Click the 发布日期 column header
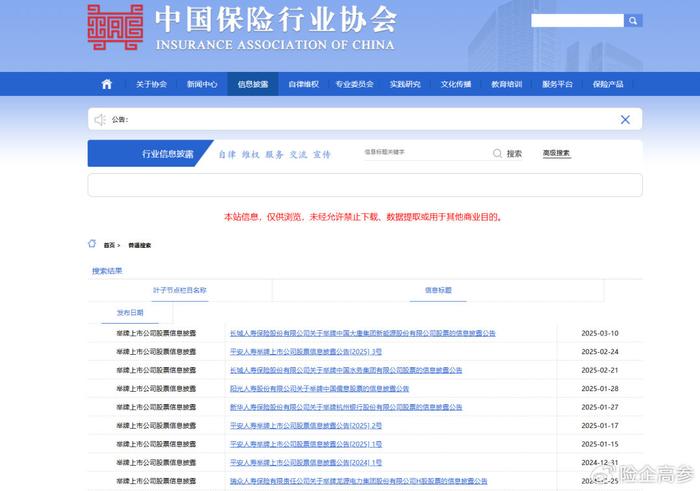700x491 pixels. pos(130,312)
